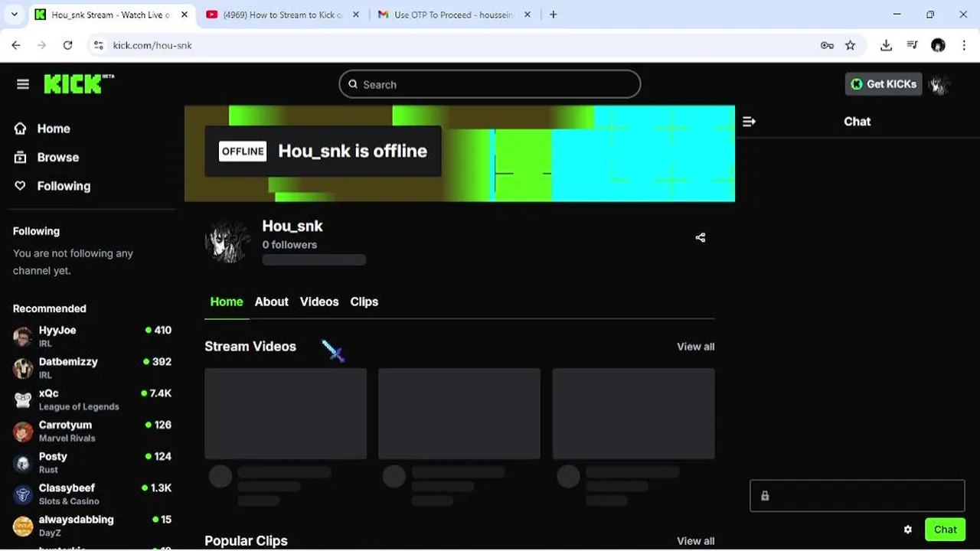Screen dimensions: 980x551
Task: Click alwaysdabbing's avatar in Recommended
Action: pyautogui.click(x=23, y=526)
